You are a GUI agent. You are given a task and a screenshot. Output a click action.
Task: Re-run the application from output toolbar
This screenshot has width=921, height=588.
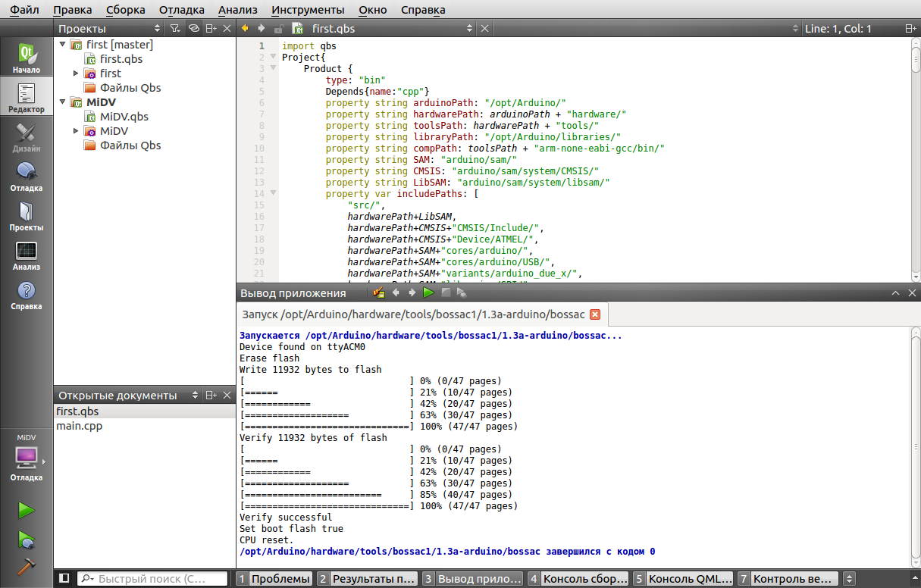(x=428, y=292)
